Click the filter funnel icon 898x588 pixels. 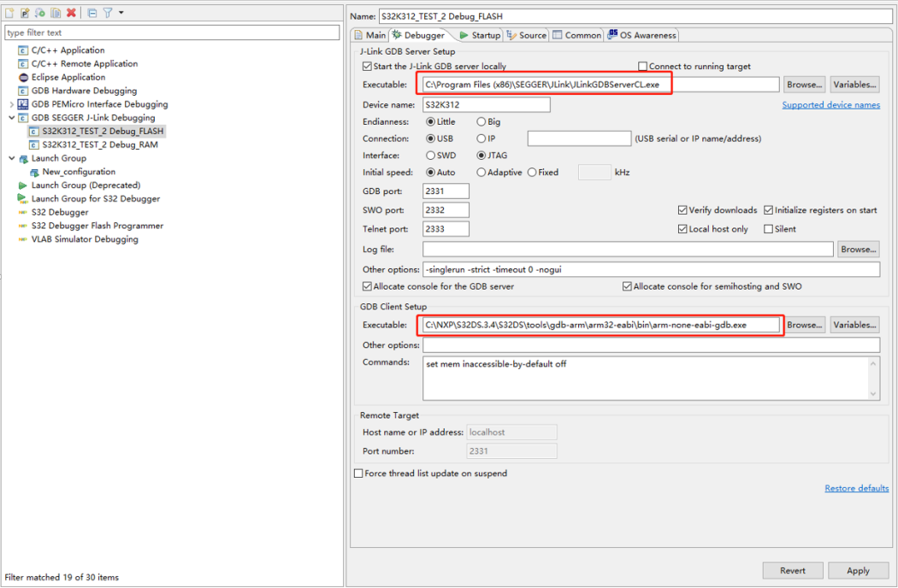coord(108,13)
